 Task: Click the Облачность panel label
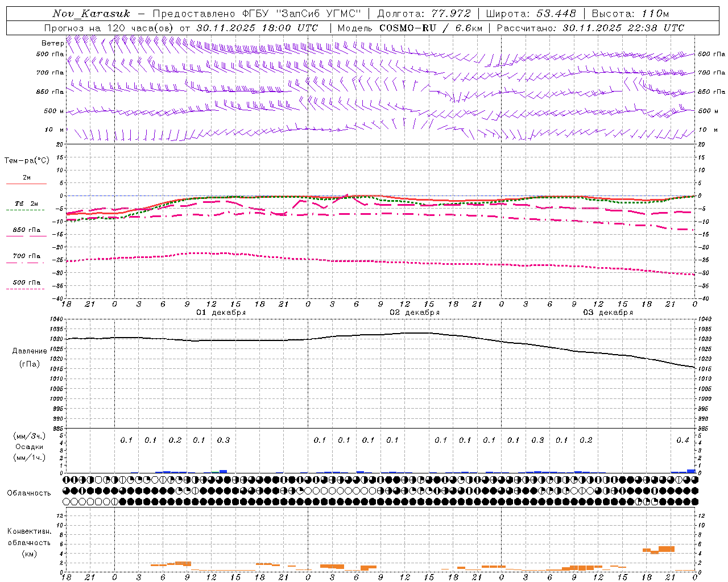click(29, 493)
